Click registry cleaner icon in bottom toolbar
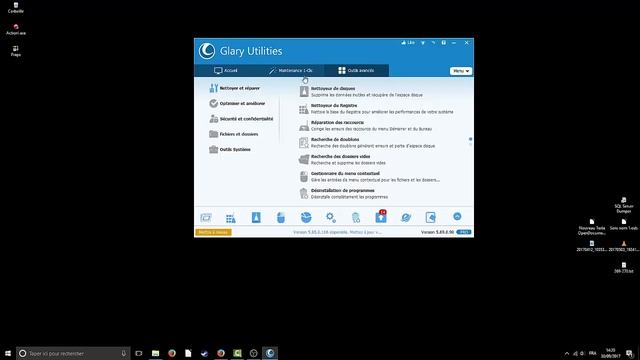Image resolution: width=640 pixels, height=360 pixels. click(x=231, y=218)
